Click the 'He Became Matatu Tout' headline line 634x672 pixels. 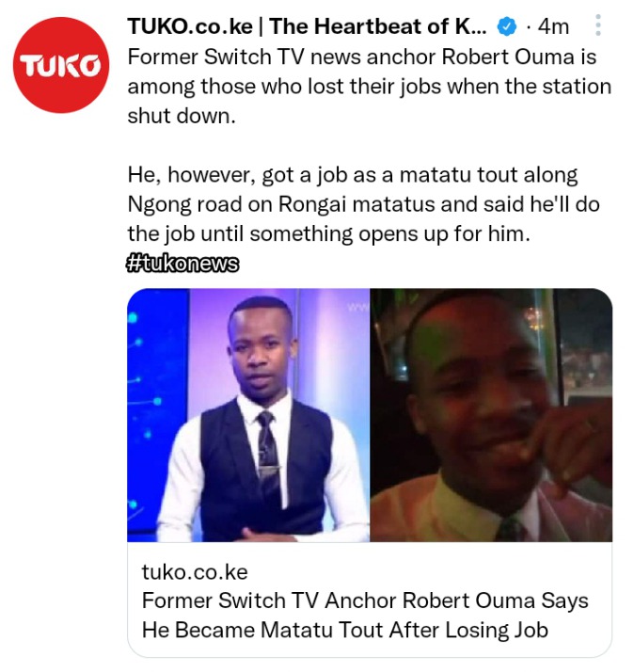pyautogui.click(x=345, y=631)
